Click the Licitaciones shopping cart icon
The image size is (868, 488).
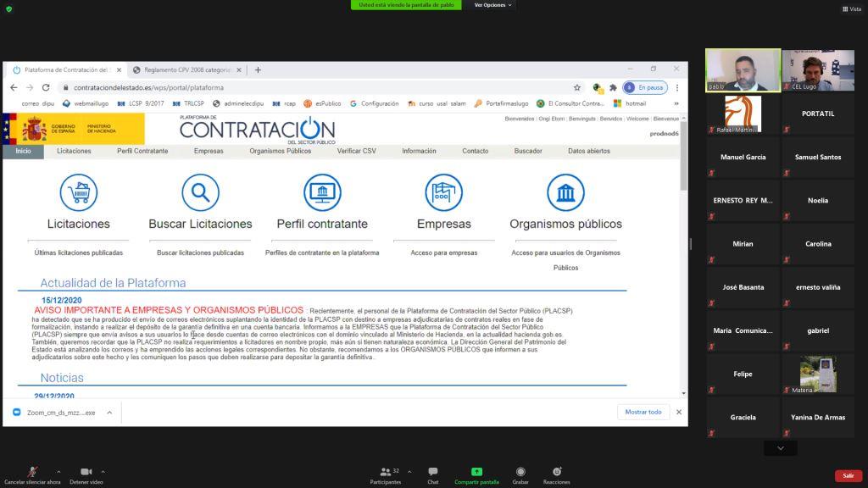point(79,193)
